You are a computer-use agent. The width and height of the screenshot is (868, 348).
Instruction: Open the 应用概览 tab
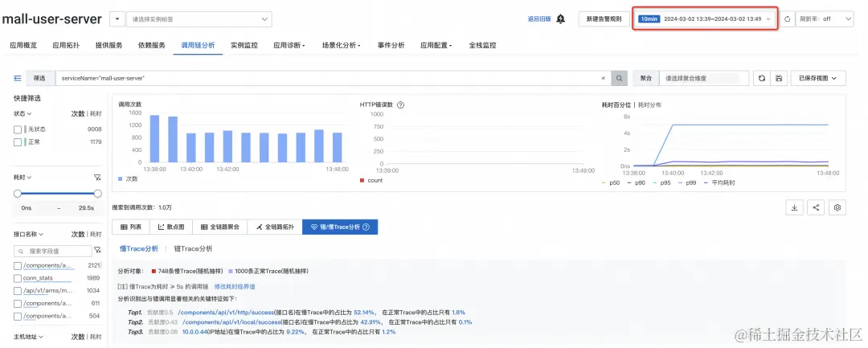[x=23, y=45]
